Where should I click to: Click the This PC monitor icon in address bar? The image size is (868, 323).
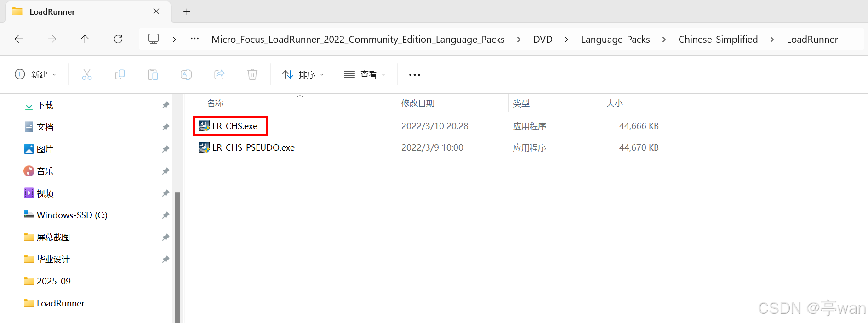point(154,39)
